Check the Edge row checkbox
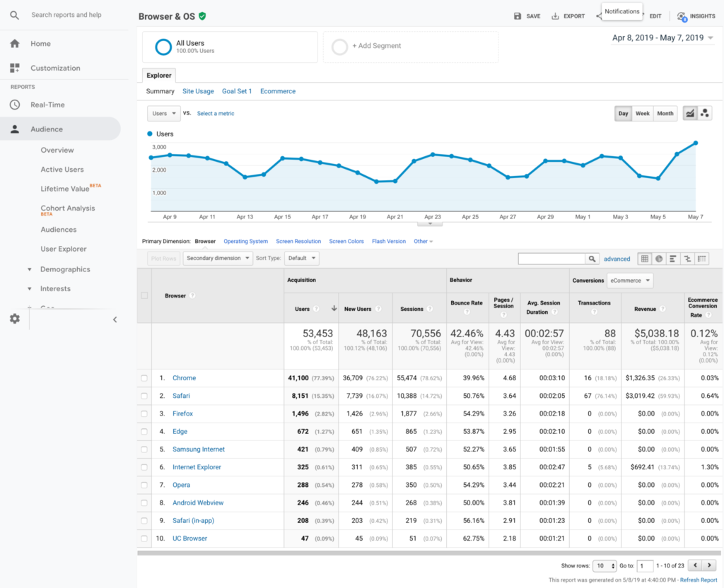Screen dimensions: 724x588 point(144,432)
